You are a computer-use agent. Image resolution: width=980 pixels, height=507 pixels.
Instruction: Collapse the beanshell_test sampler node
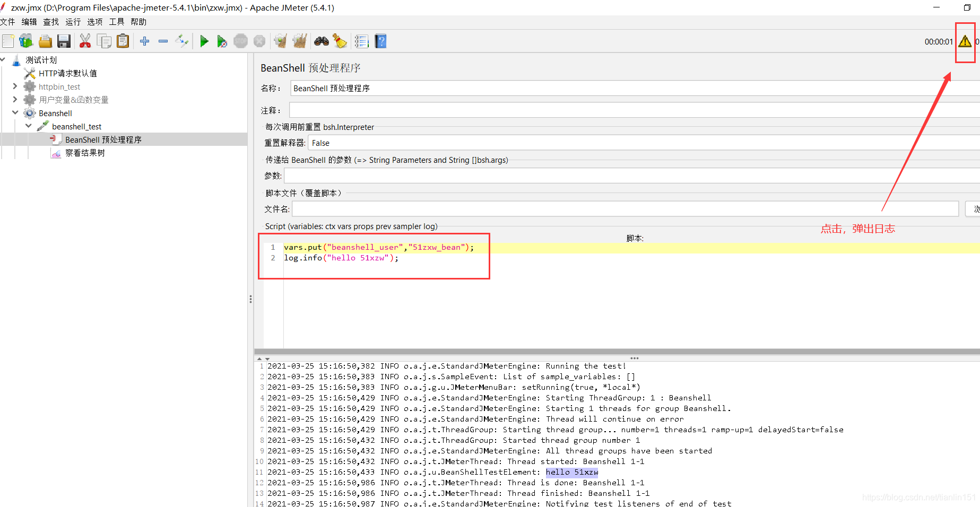point(29,126)
